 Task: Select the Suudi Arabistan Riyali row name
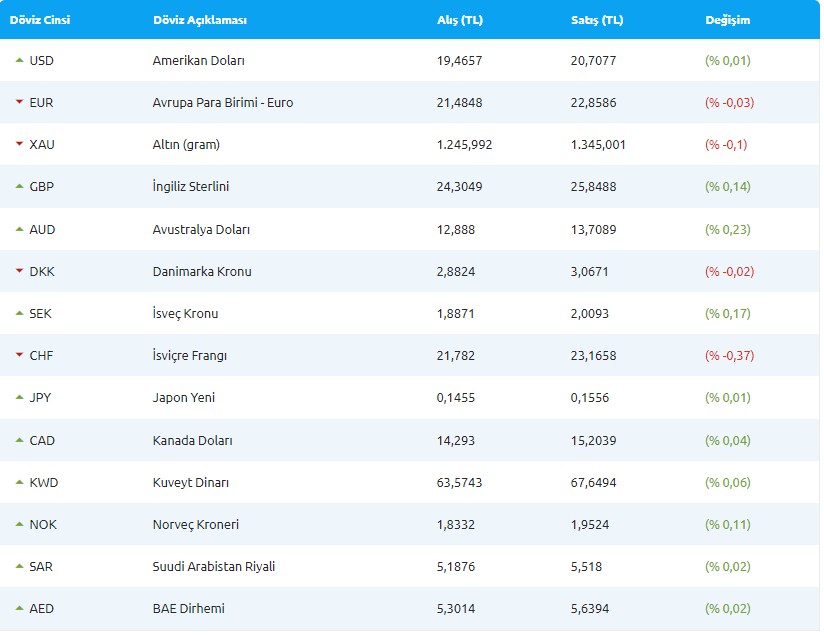(x=213, y=567)
